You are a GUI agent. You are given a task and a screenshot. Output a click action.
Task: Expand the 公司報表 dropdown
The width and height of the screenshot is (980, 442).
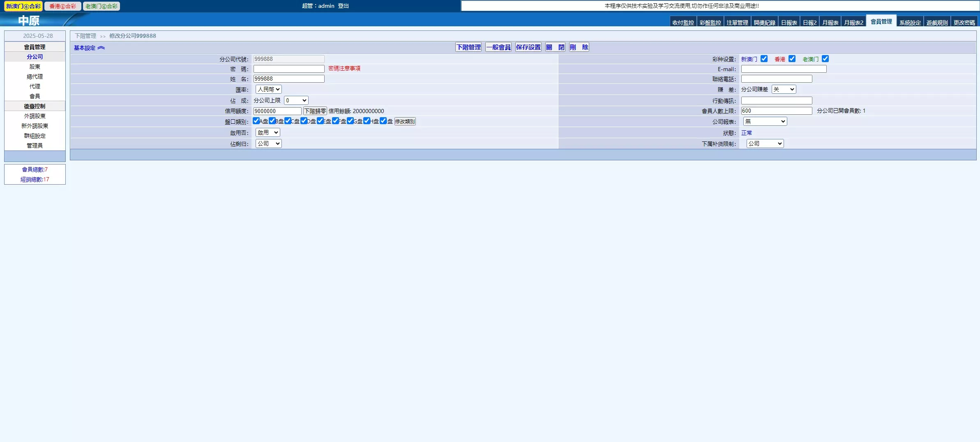click(x=765, y=121)
